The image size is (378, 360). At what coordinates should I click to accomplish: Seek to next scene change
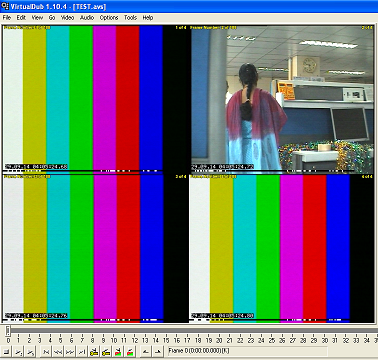pos(130,351)
